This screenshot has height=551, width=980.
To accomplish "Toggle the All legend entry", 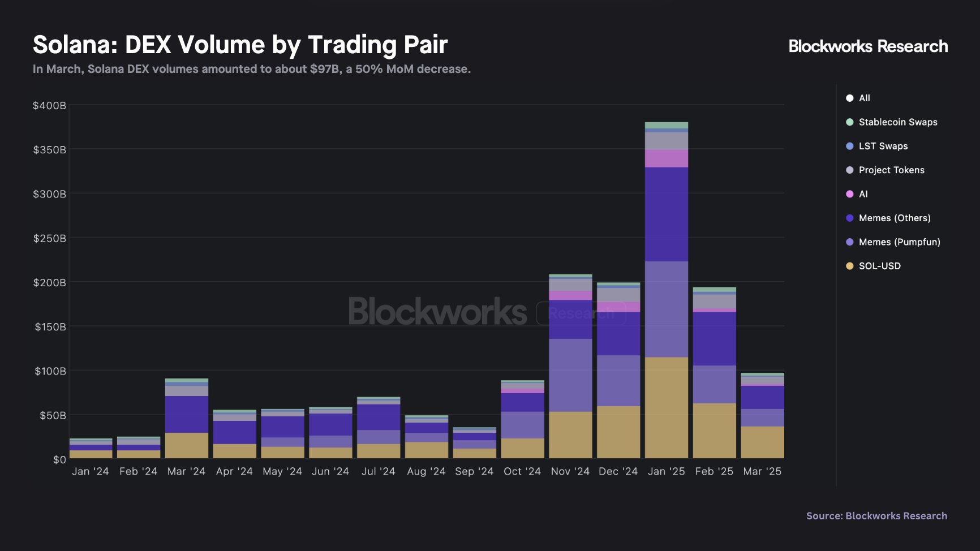I will 849,98.
